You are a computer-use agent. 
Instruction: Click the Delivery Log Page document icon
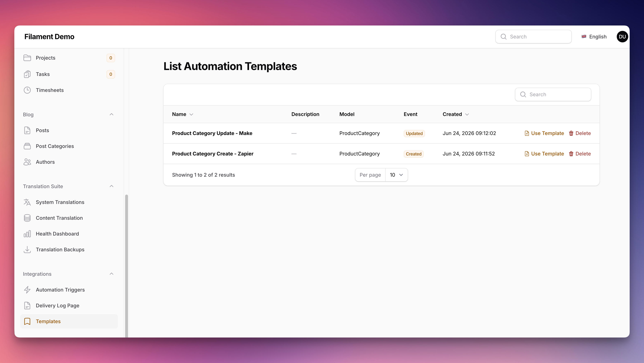click(27, 305)
